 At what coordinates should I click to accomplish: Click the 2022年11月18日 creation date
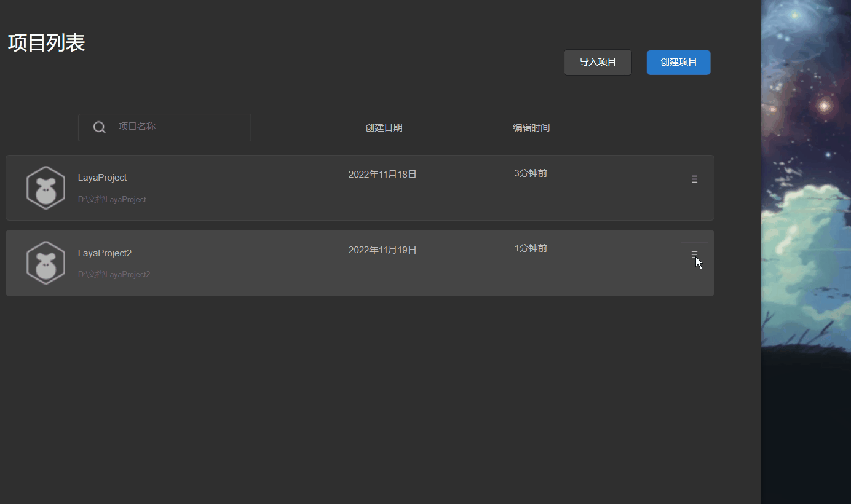coord(382,175)
